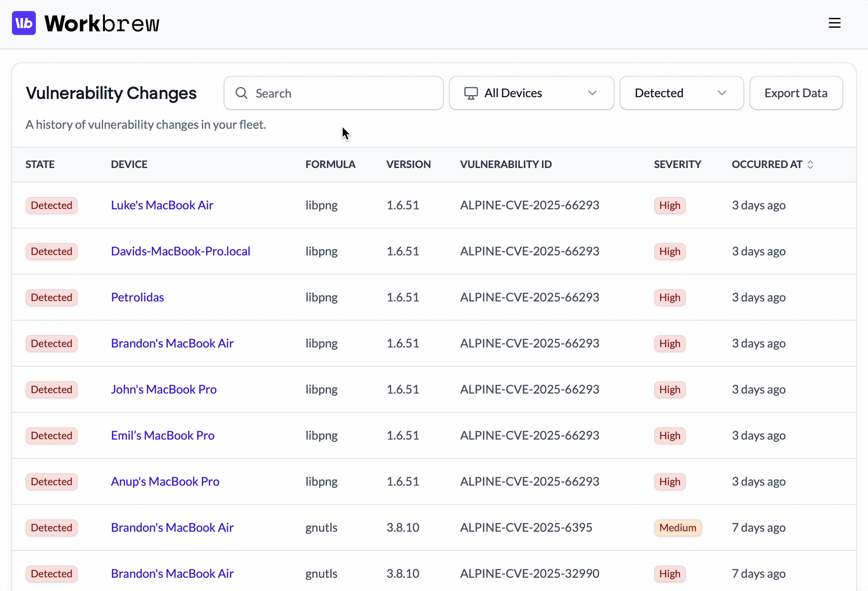
Task: Open Anup's MacBook Pro link
Action: click(165, 481)
